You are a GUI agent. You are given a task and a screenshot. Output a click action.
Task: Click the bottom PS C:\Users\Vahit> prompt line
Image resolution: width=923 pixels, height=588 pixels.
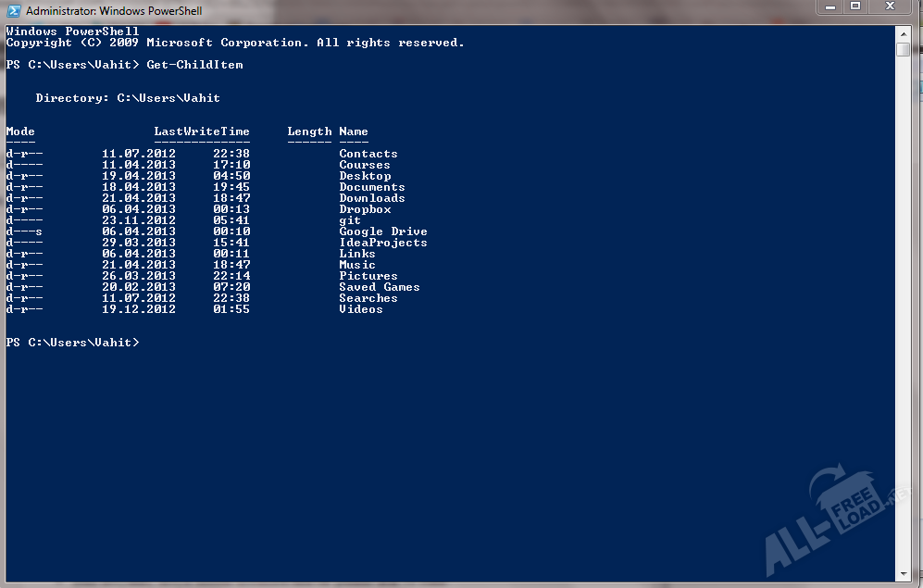pos(72,343)
